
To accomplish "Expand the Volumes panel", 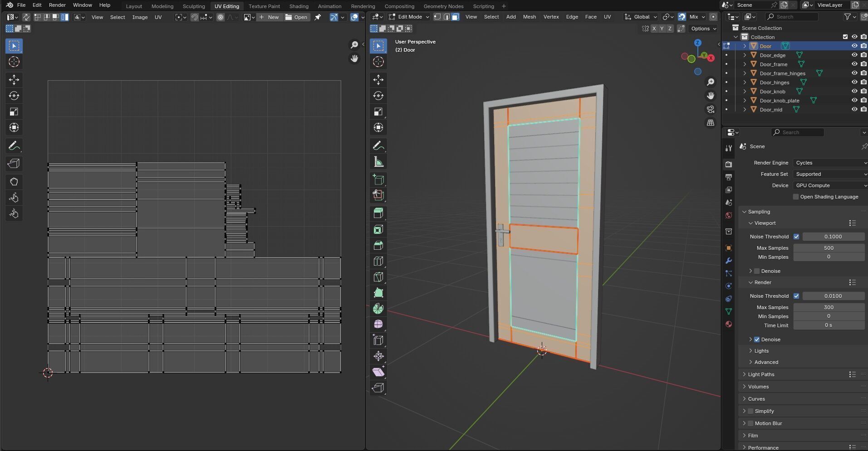I will pyautogui.click(x=758, y=387).
